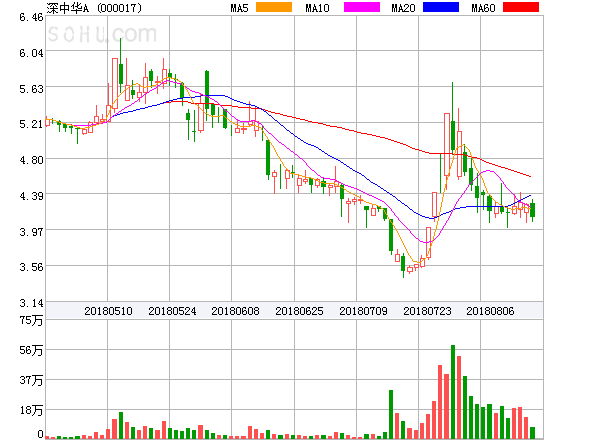Click the 20180723 date label
The width and height of the screenshot is (600, 440).
click(427, 311)
